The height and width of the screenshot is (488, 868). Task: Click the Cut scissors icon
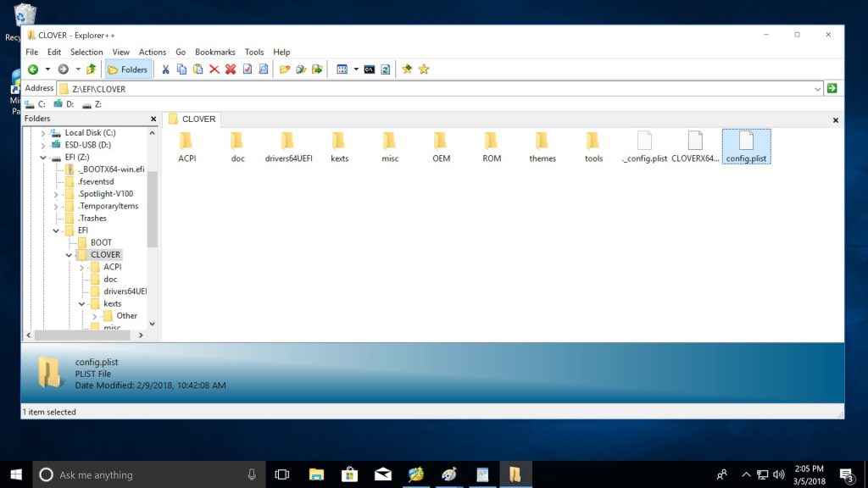(165, 69)
